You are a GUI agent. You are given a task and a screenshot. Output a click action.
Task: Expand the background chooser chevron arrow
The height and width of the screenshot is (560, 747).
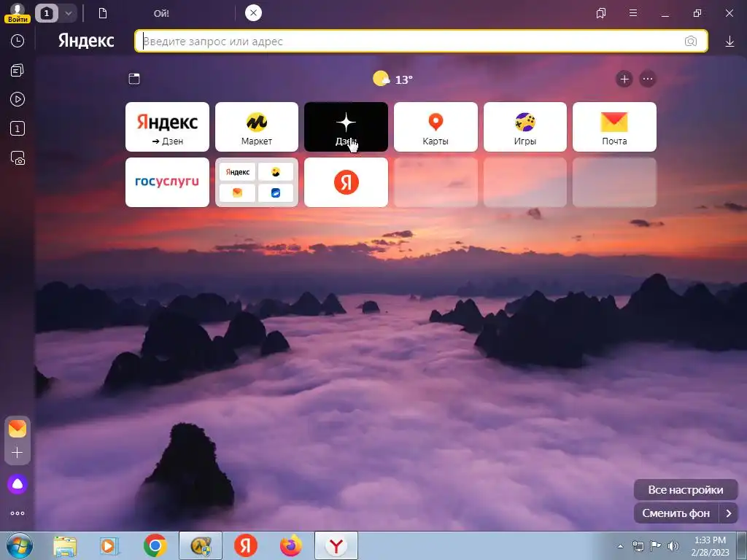coord(729,513)
